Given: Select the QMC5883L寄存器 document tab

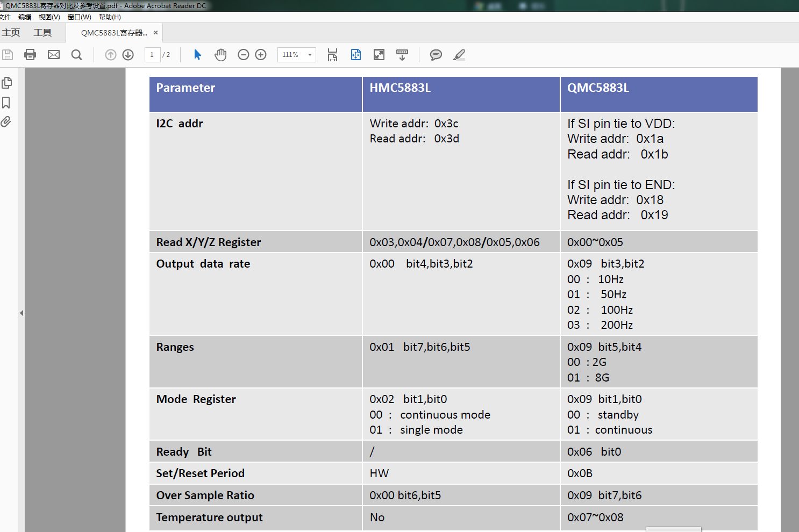Looking at the screenshot, I should point(114,33).
